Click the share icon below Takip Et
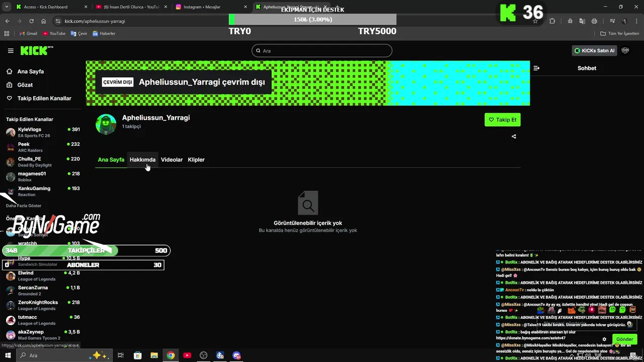This screenshot has height=362, width=644. coord(514,136)
